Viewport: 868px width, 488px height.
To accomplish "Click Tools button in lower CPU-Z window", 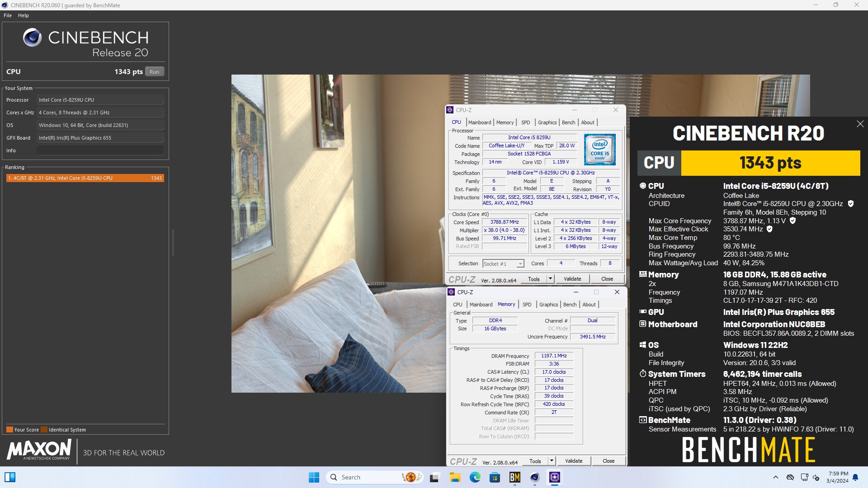I will coord(535,461).
